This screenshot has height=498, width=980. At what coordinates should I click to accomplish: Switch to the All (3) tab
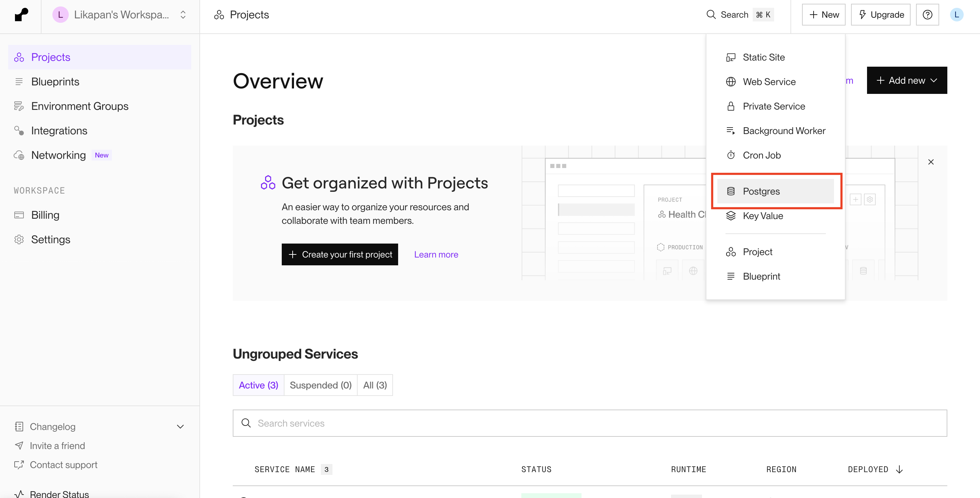pyautogui.click(x=375, y=385)
